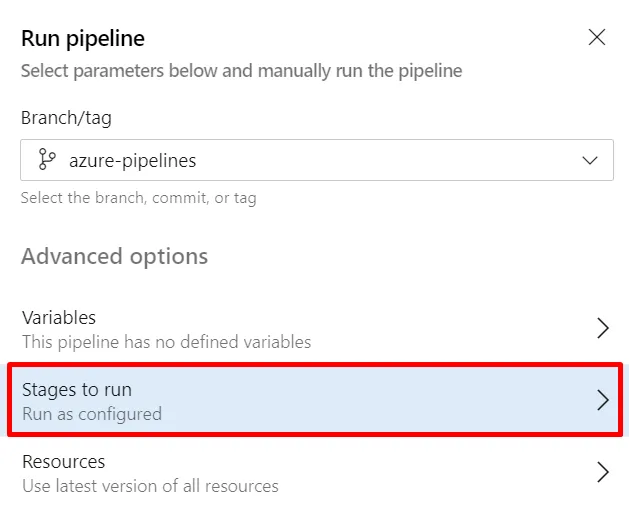Click the "Run as configured" subtitle
Screen dimensions: 629x512
(92, 413)
